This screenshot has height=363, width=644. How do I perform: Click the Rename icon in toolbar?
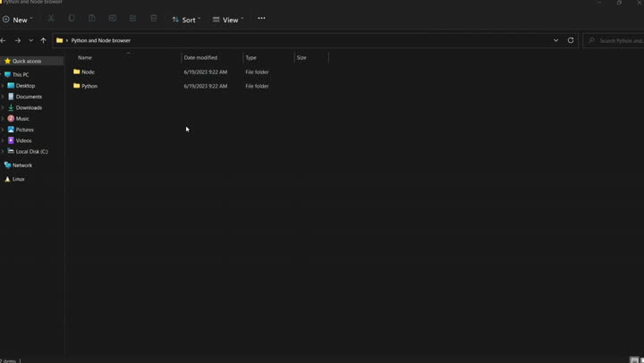(x=112, y=19)
